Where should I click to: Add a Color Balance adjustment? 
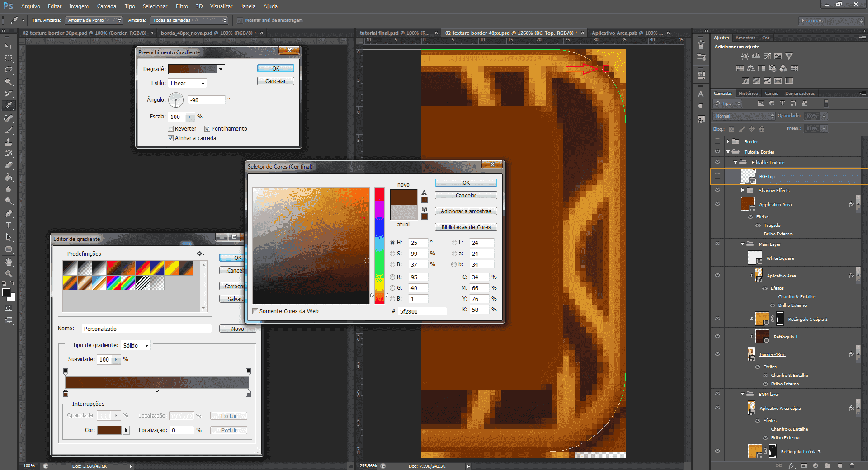(x=750, y=69)
